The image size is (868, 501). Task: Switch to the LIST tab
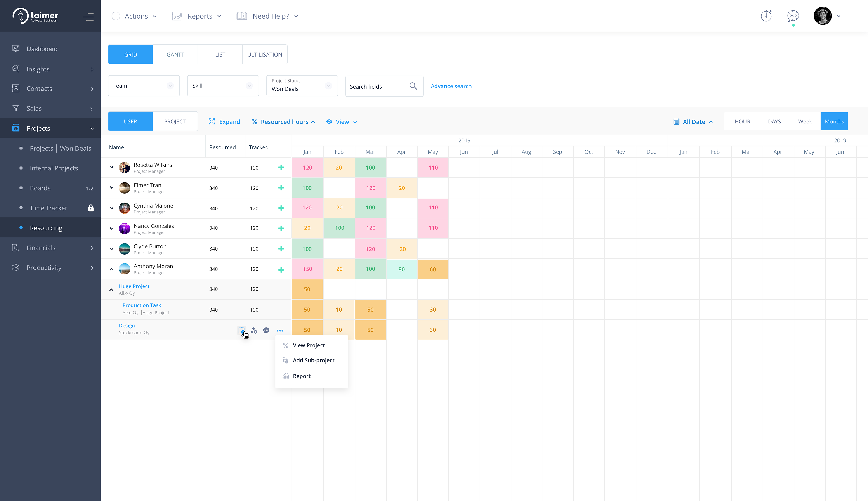point(220,54)
